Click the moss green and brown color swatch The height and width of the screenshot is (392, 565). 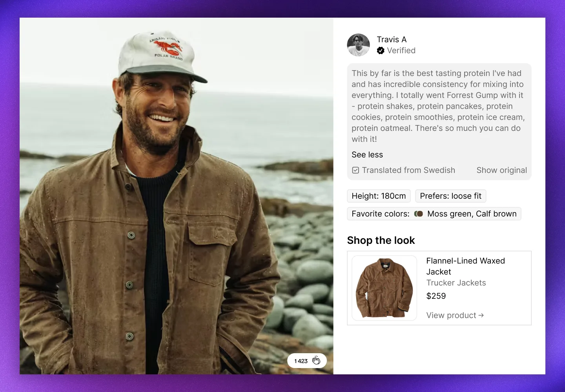point(419,214)
